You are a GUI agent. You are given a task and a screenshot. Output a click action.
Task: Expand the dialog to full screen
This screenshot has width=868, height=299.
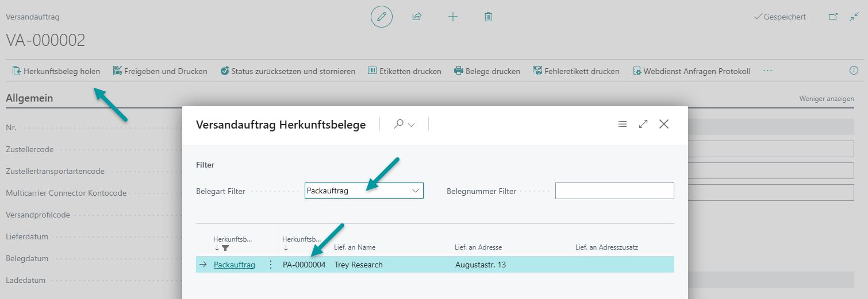[643, 124]
